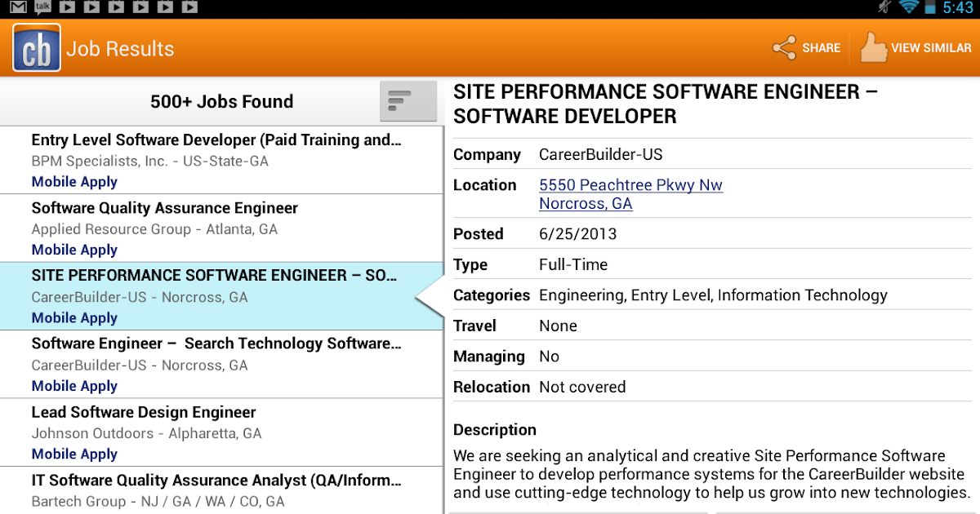This screenshot has width=980, height=514.
Task: Tap Mobile Apply under Applied Resource Group
Action: [74, 250]
